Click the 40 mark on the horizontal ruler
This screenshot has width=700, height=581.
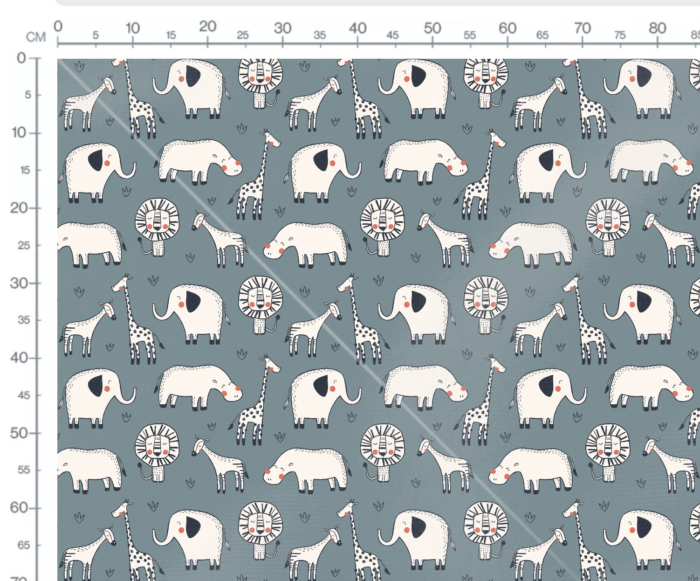pos(358,28)
